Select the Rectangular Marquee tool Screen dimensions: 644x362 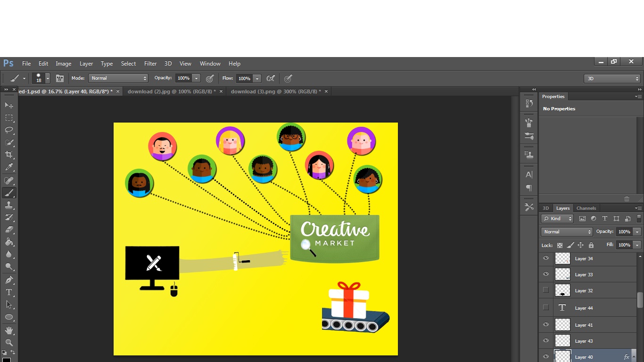pos(9,117)
